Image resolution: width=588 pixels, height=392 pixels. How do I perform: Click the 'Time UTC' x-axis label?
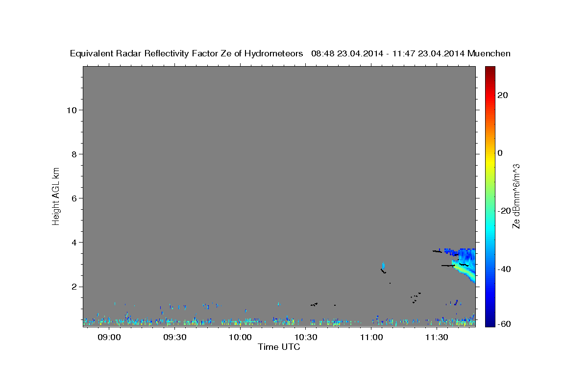pyautogui.click(x=279, y=347)
